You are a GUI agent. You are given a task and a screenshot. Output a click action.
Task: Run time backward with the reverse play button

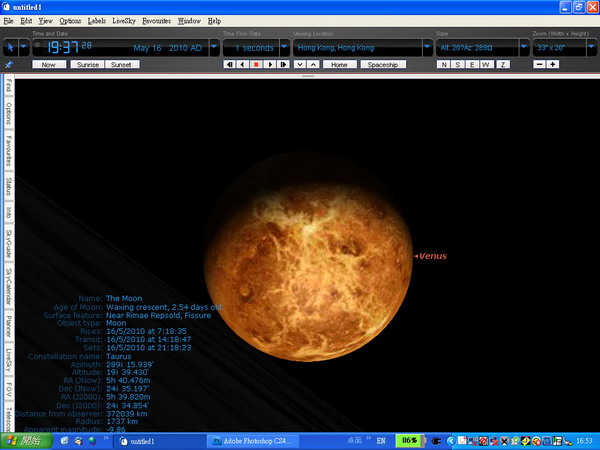tap(243, 64)
